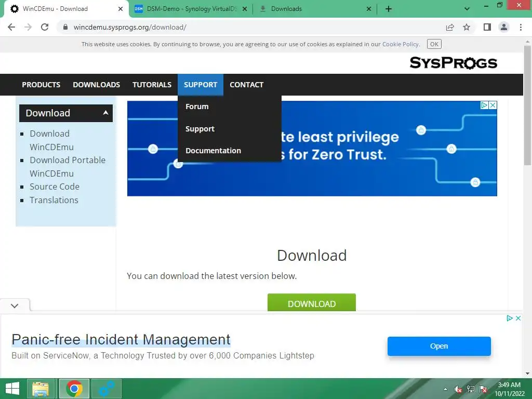Click Panic-free Incident Management headline
Viewport: 532px width, 399px height.
pos(121,340)
